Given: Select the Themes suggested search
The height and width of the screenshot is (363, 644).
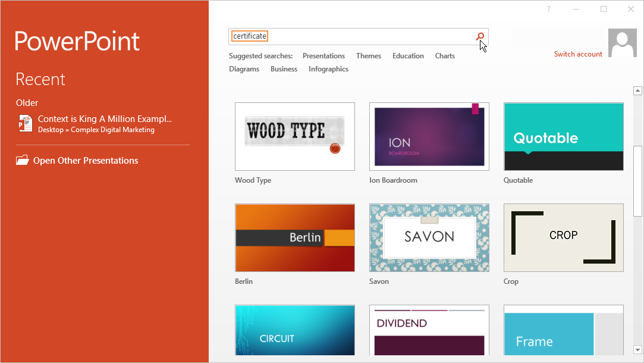Looking at the screenshot, I should pos(369,56).
